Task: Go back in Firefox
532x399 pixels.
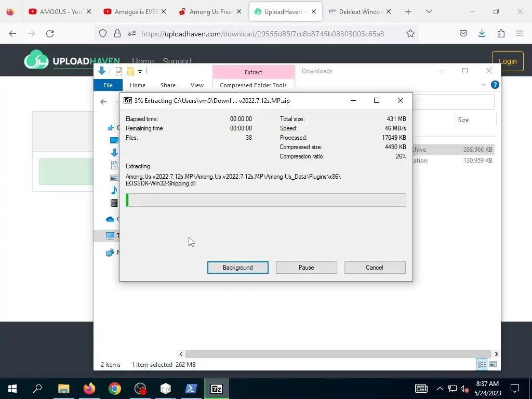Action: 12,34
